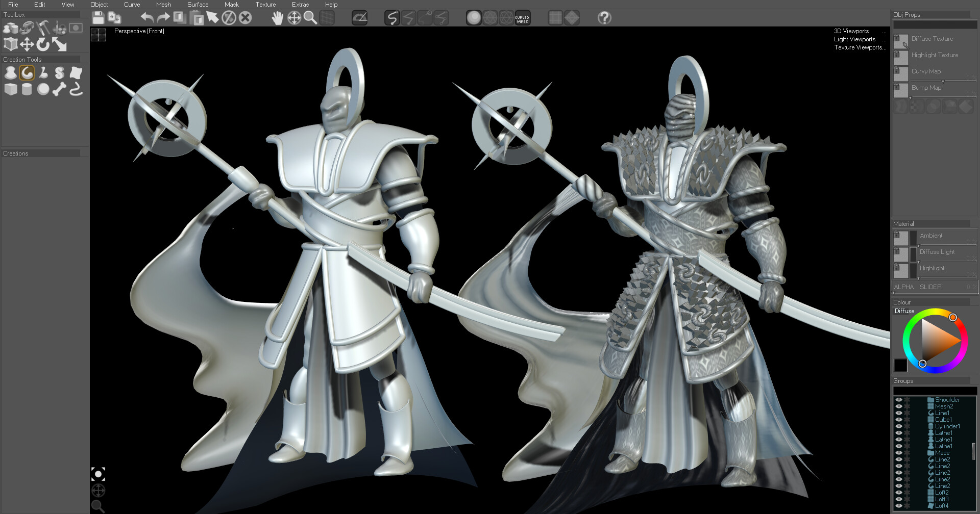Viewport: 980px width, 514px height.
Task: Select the Zoom magnifier tool
Action: (x=310, y=18)
